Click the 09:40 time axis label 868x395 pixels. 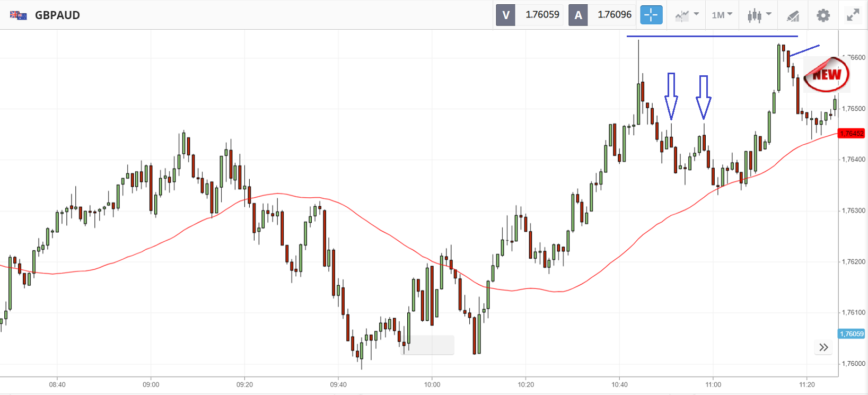click(338, 384)
